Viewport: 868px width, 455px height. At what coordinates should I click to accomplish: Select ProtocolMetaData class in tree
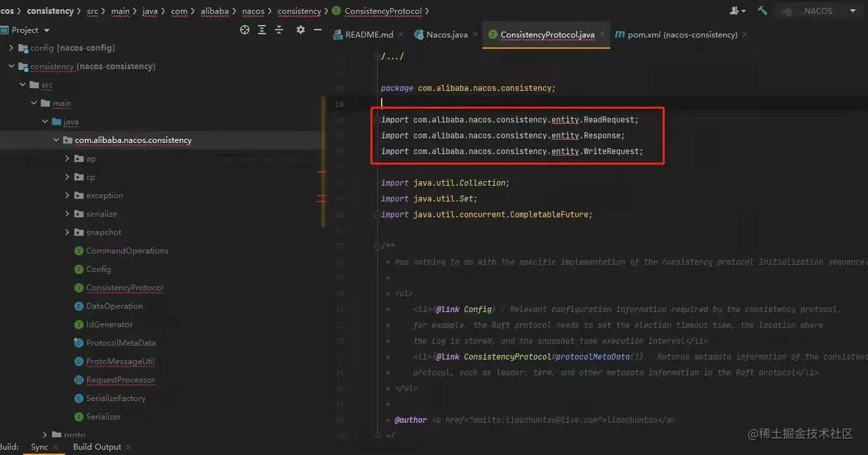(x=120, y=343)
